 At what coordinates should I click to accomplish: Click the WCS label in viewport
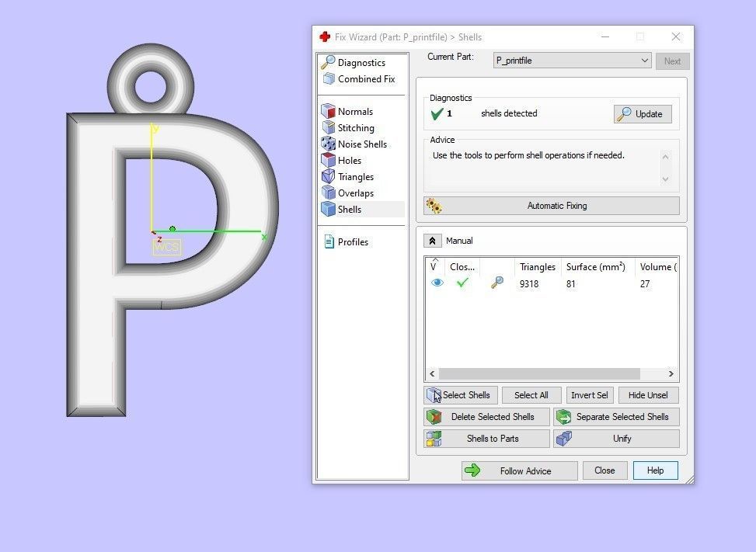coord(167,247)
